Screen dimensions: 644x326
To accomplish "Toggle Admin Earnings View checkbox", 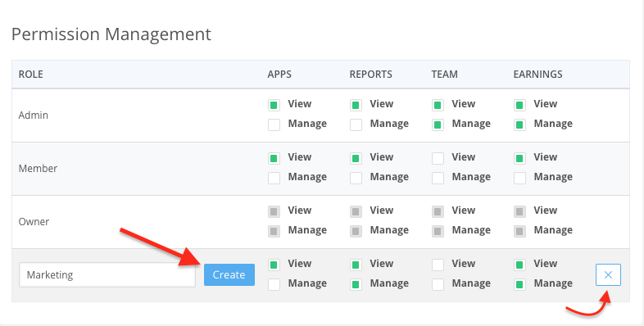I will 519,105.
